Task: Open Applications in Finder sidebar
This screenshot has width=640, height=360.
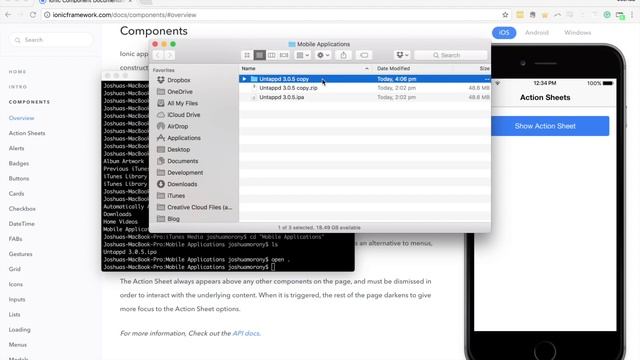Action: tap(184, 138)
